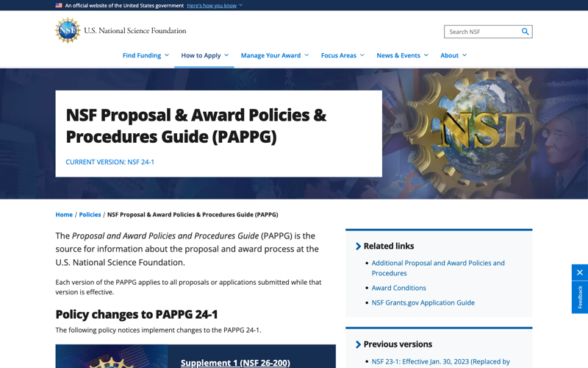Viewport: 588px width, 368px height.
Task: Open the How to Apply menu
Action: pos(204,55)
